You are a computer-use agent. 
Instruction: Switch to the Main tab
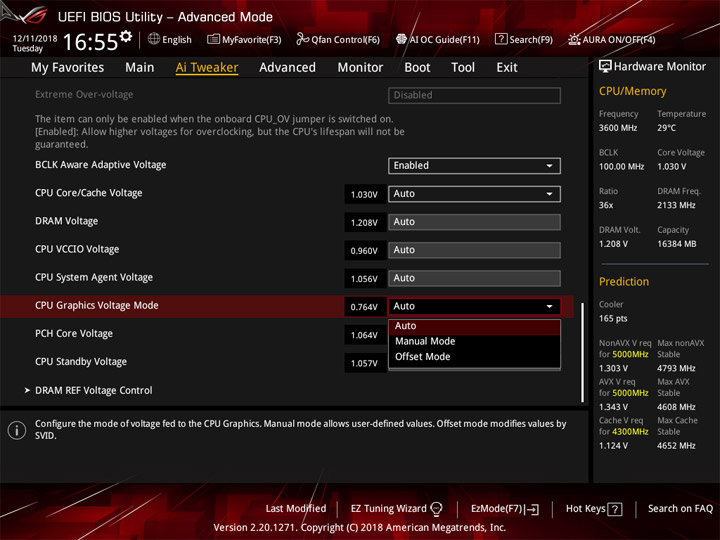pyautogui.click(x=140, y=68)
